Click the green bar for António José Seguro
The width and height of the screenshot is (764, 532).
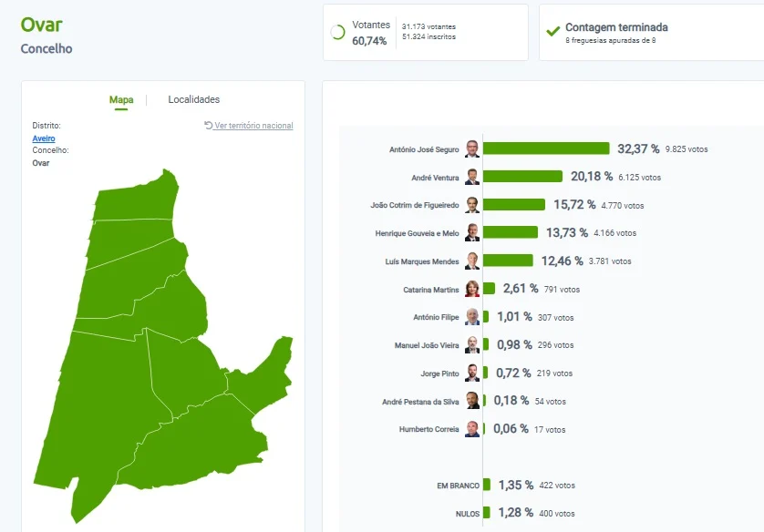pyautogui.click(x=546, y=148)
